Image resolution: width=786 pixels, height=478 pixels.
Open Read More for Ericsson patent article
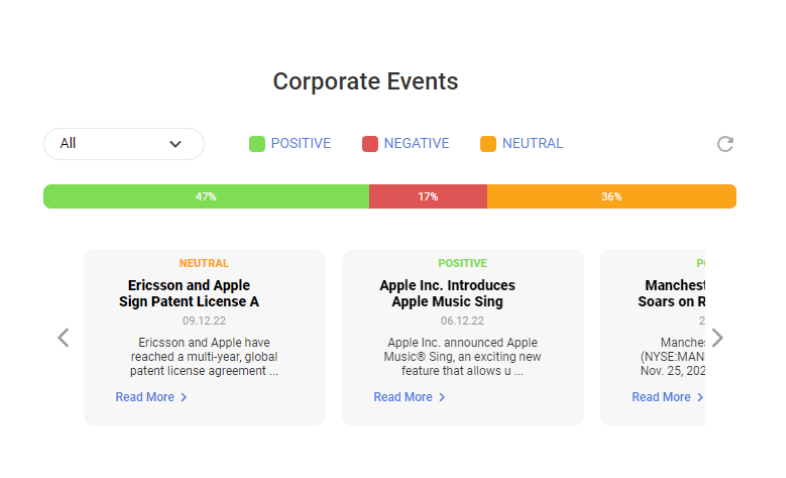pos(151,397)
